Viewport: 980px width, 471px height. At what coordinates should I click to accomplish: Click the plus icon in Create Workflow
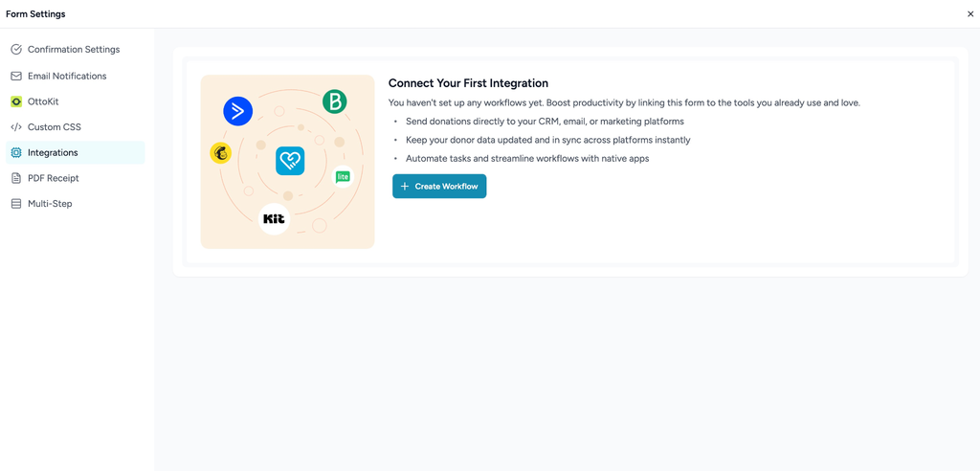tap(405, 187)
